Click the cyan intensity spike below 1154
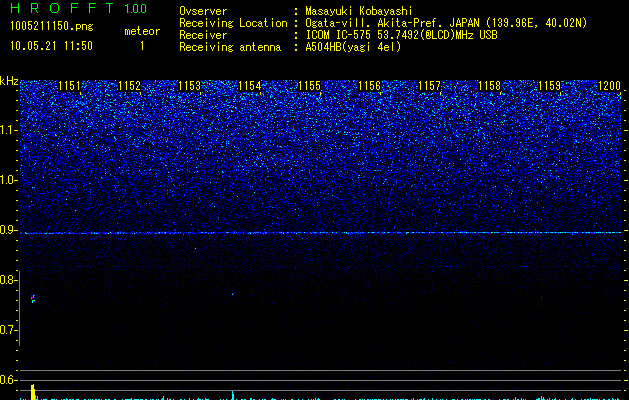Screen dimensions: 629x400 (x=233, y=395)
